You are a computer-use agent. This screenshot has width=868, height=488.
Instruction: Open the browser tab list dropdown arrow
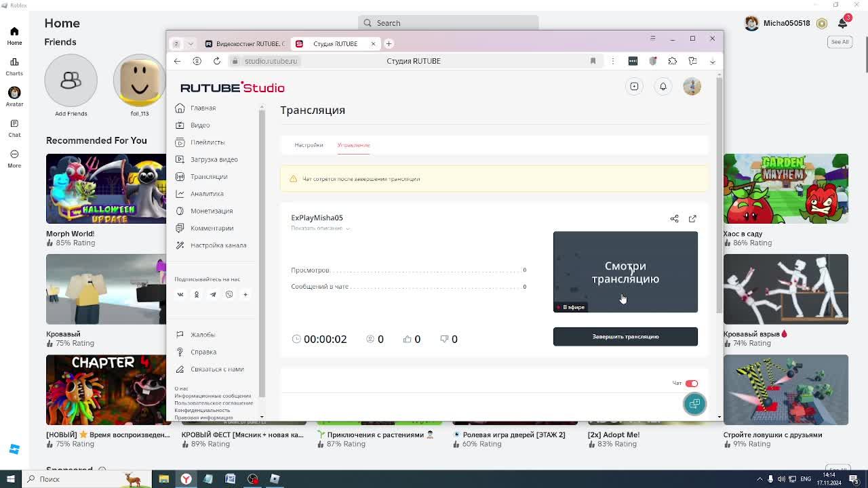tap(191, 43)
